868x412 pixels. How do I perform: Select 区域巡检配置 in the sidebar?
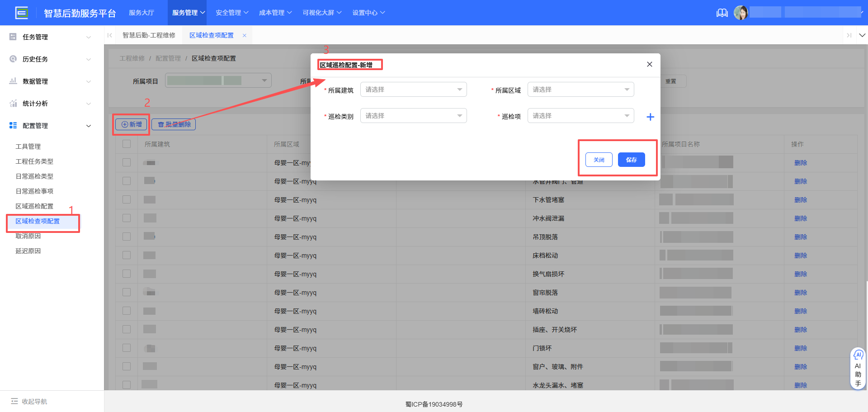tap(34, 206)
